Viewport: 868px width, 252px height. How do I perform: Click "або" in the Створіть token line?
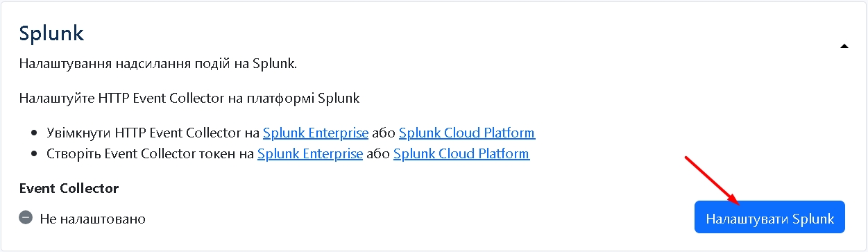378,153
